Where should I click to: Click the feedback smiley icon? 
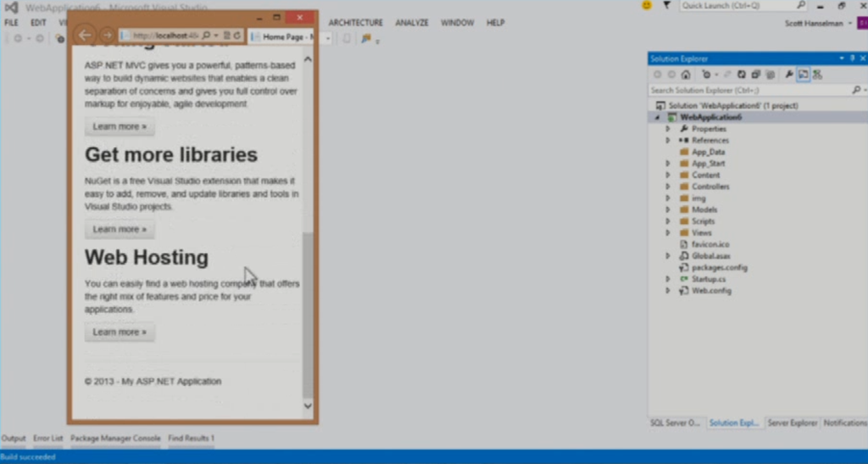647,6
